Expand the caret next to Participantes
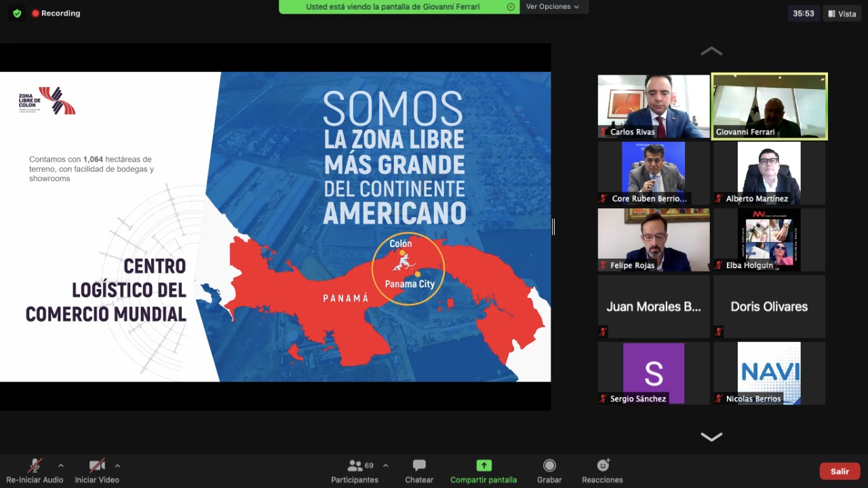This screenshot has height=488, width=868. (386, 466)
